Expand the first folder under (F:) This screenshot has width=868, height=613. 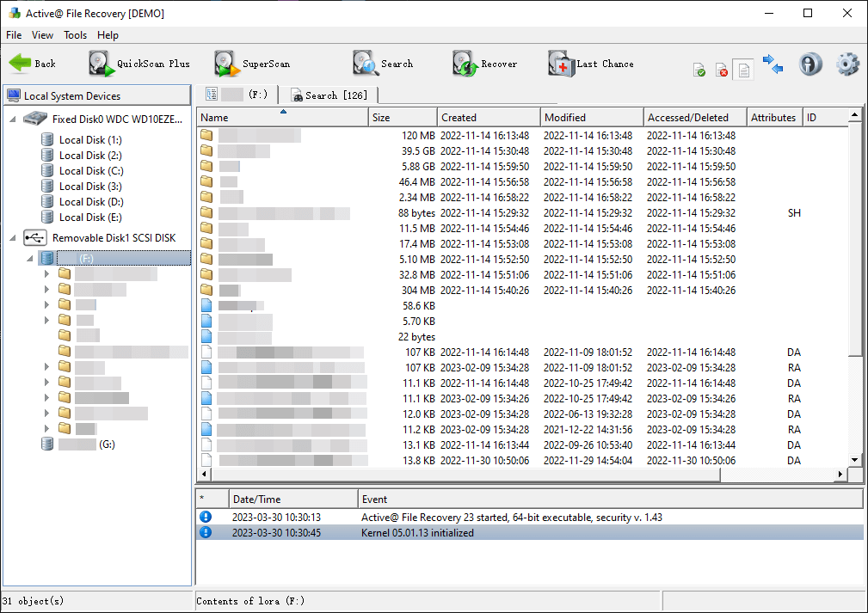pyautogui.click(x=47, y=274)
